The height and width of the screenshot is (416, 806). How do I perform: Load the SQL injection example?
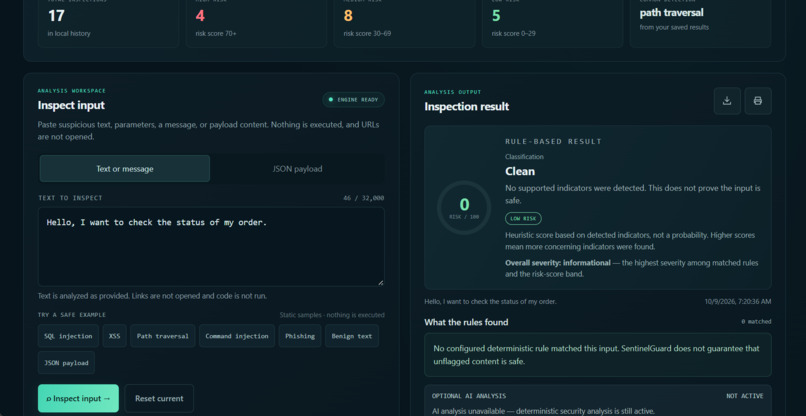pos(68,336)
